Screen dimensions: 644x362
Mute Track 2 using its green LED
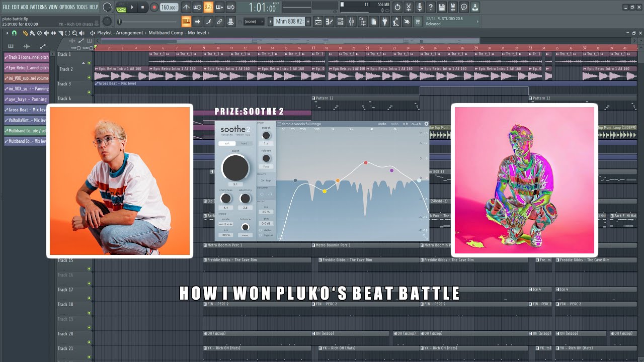tap(89, 77)
